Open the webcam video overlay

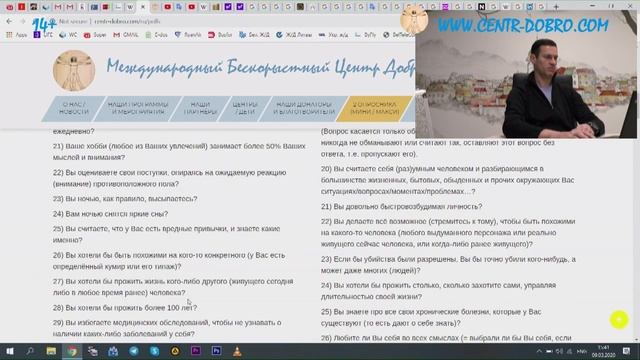tap(526, 74)
